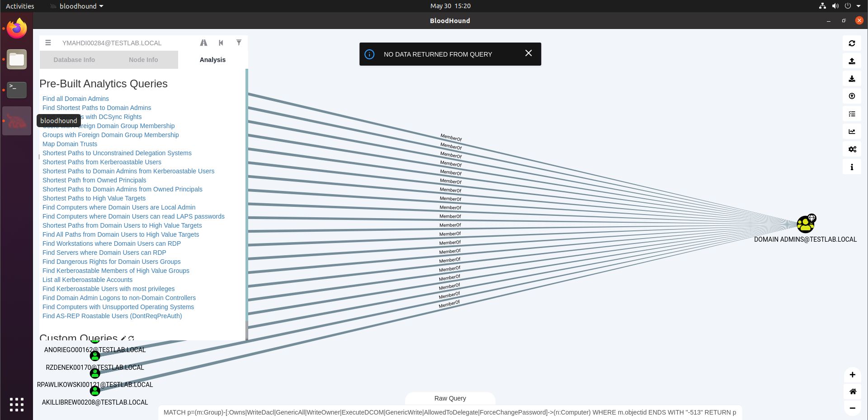Open the bloodhound app menu dropdown

click(x=76, y=6)
